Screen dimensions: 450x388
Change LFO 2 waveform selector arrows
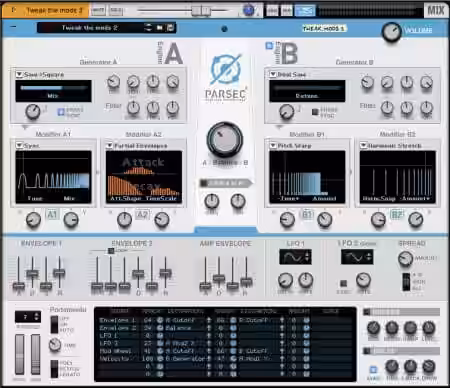(x=369, y=257)
